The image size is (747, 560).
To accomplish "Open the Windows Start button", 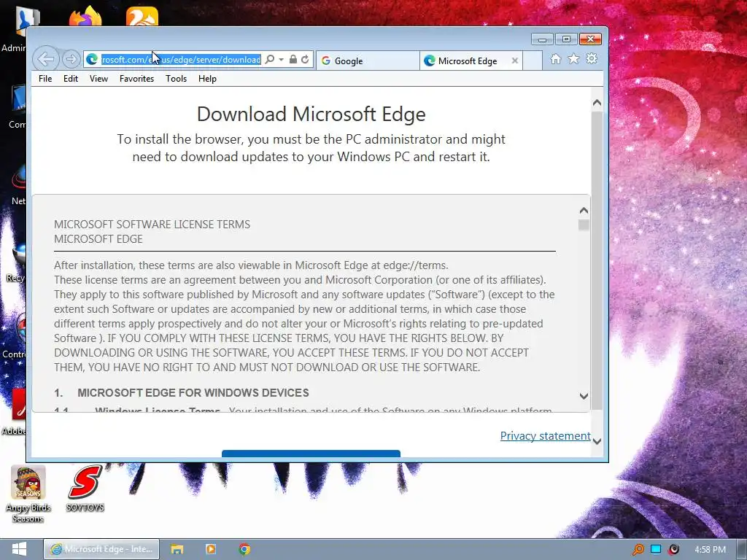I will 19,550.
